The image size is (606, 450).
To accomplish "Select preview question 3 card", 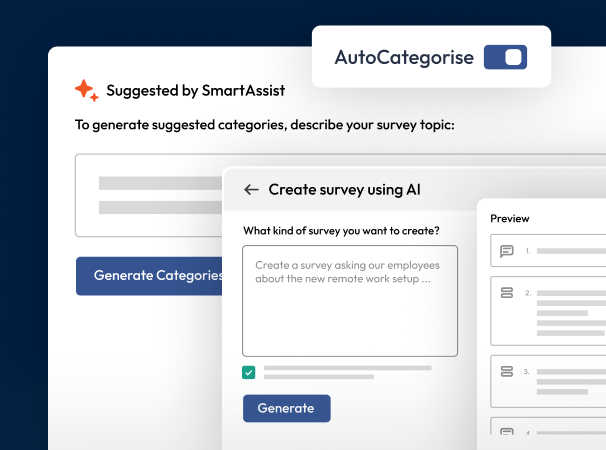I will tap(548, 381).
